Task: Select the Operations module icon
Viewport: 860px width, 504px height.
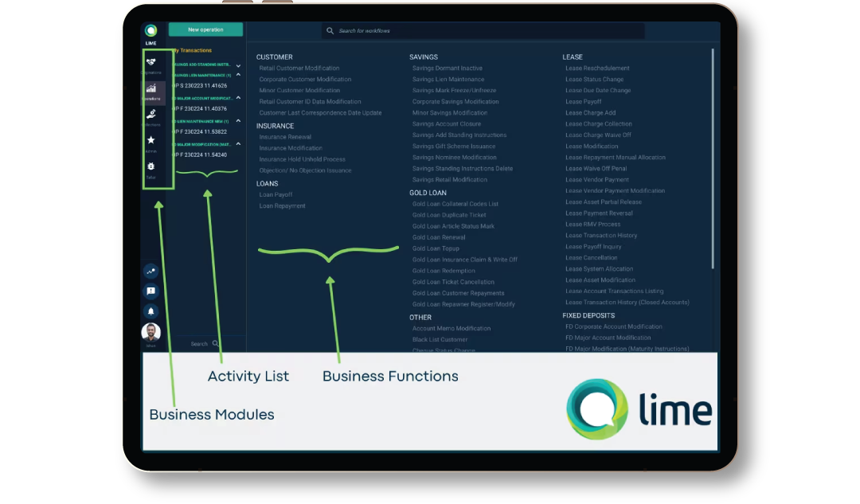Action: 150,88
